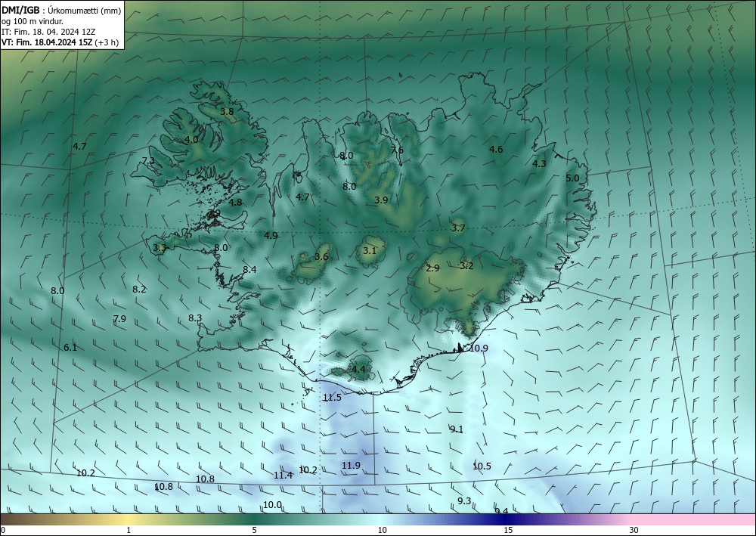Click the color scale label 30
Viewport: 756px width, 536px height.
(634, 530)
